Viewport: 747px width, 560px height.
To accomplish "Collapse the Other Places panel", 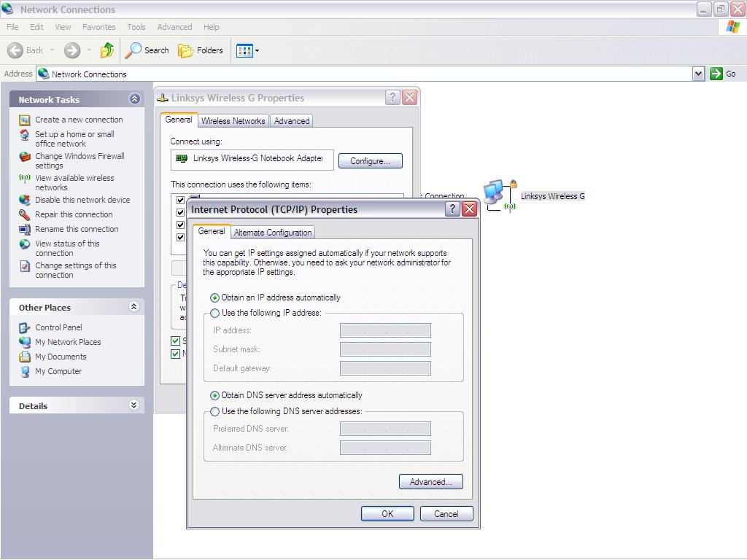I will pos(134,307).
